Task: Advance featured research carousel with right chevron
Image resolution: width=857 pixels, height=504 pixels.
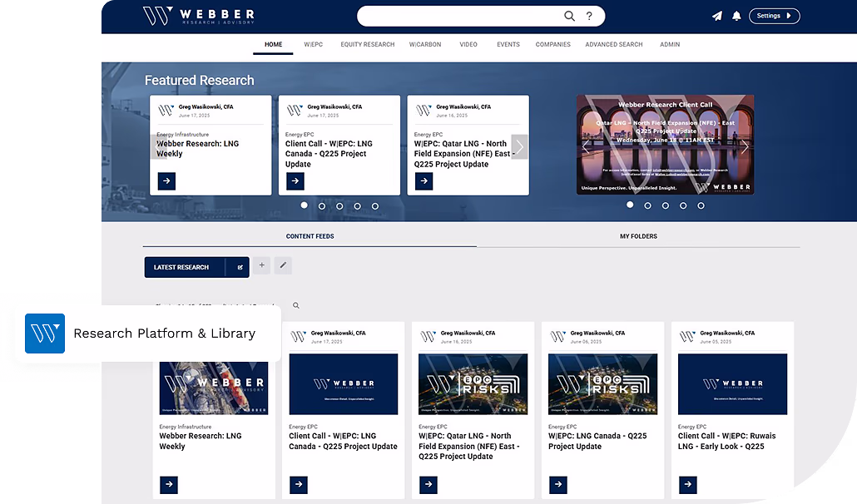Action: coord(519,146)
